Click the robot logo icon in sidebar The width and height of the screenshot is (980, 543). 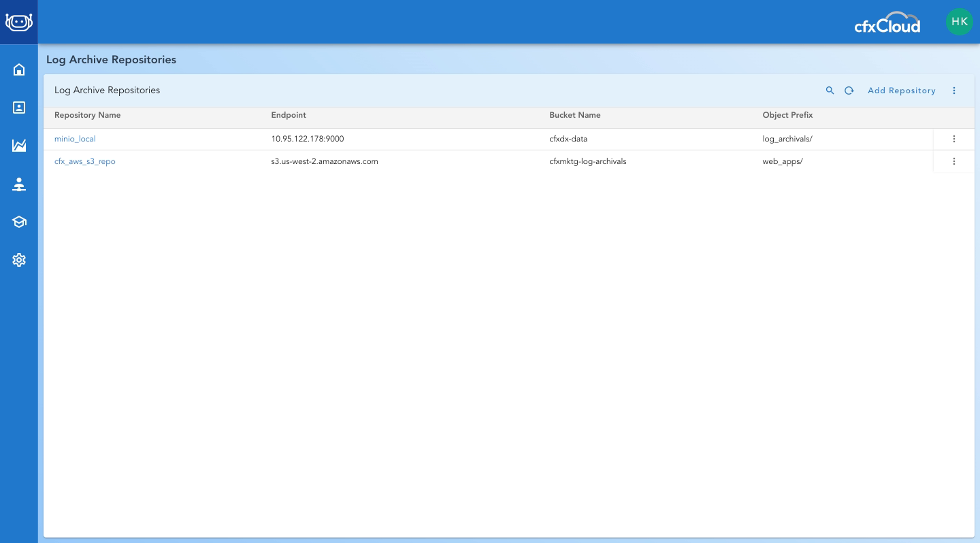pos(19,22)
